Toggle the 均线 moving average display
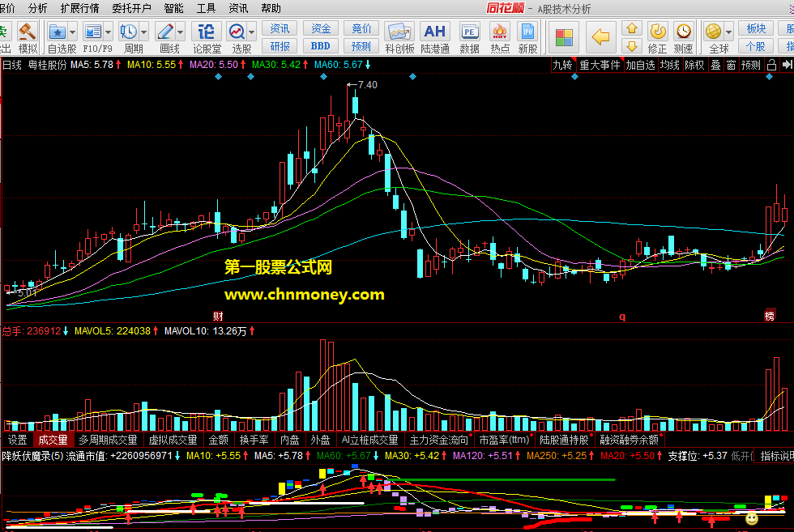The image size is (794, 532). coord(669,66)
